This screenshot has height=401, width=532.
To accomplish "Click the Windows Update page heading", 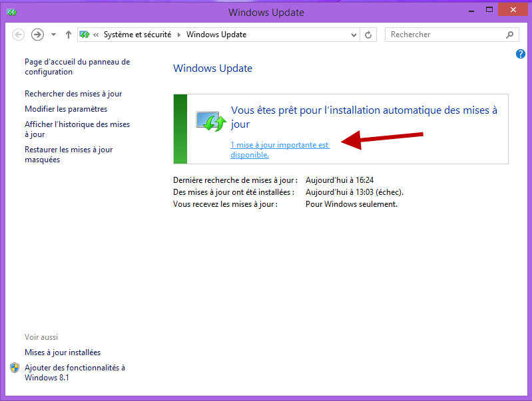I will [x=212, y=68].
